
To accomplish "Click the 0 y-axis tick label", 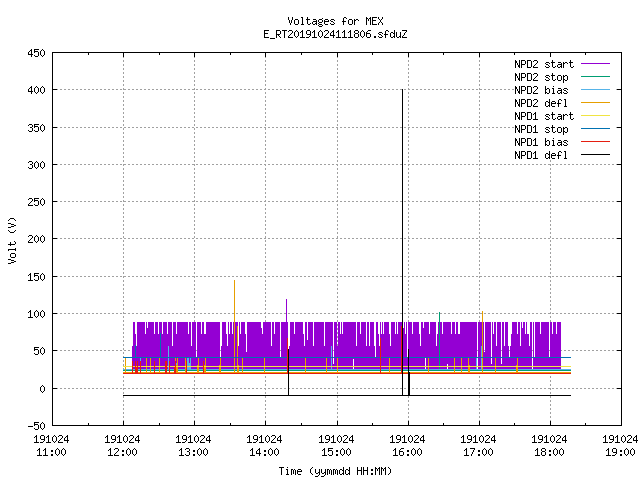I will (x=42, y=389).
